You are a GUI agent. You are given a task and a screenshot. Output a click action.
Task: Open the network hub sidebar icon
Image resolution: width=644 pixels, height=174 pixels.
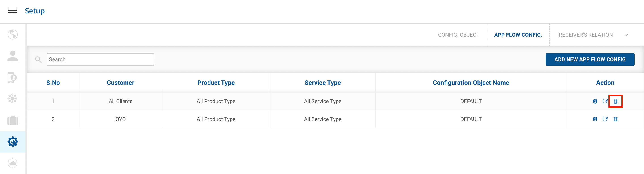coord(13,99)
